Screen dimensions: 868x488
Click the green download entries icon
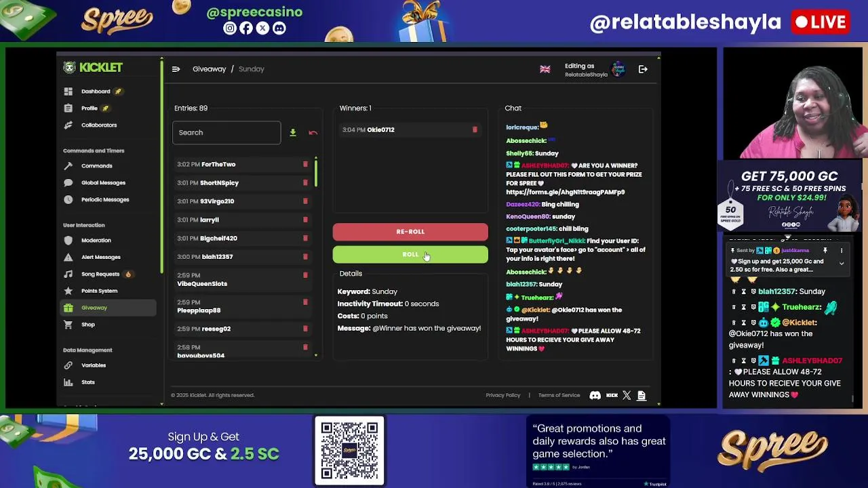(293, 133)
